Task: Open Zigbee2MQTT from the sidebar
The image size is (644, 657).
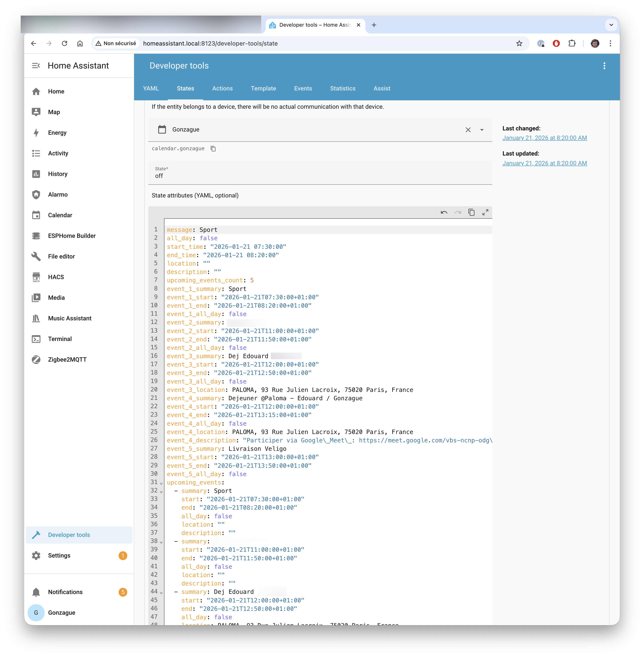Action: [x=67, y=359]
